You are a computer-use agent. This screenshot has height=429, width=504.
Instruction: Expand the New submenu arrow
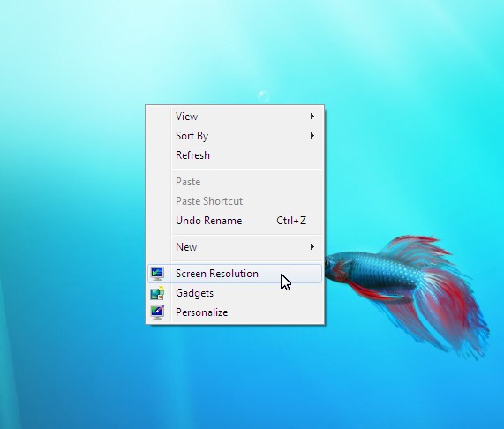[x=312, y=247]
